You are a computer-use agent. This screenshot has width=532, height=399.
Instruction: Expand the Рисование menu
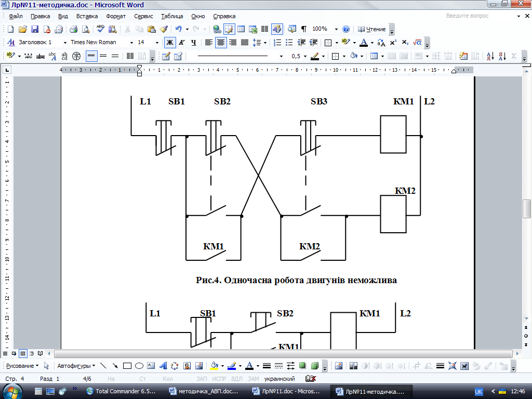22,366
